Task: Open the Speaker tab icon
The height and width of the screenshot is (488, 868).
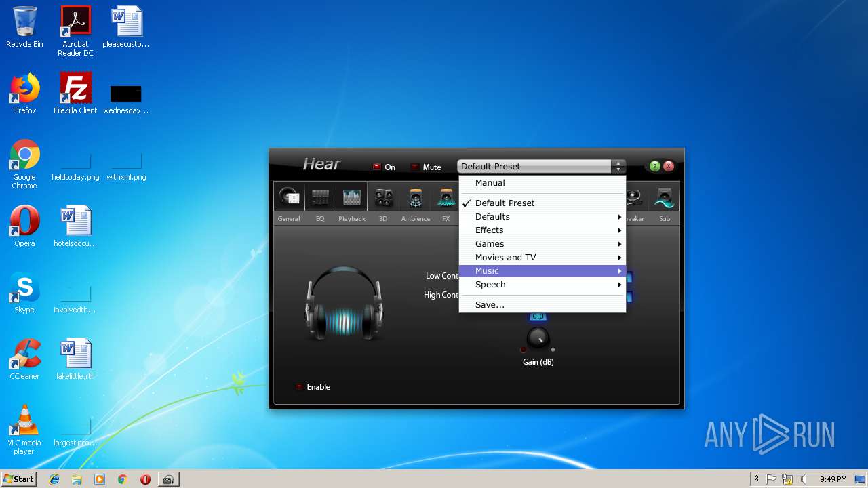Action: point(635,197)
